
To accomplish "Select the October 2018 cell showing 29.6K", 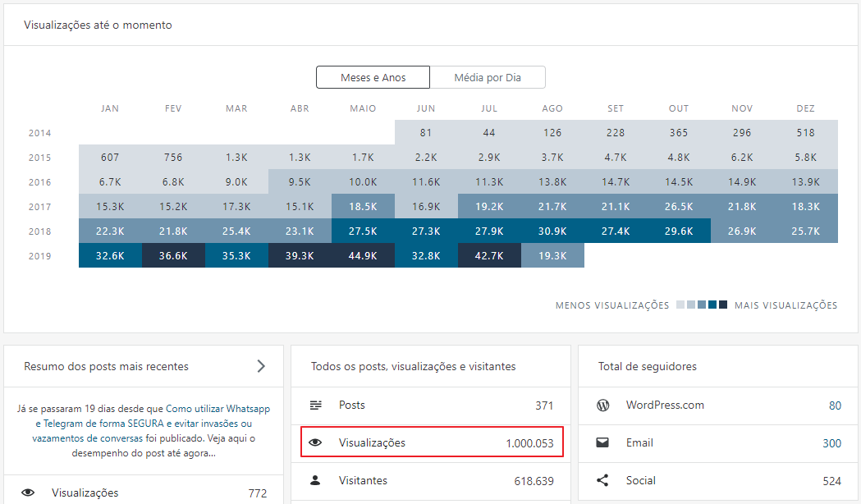I will pyautogui.click(x=679, y=231).
